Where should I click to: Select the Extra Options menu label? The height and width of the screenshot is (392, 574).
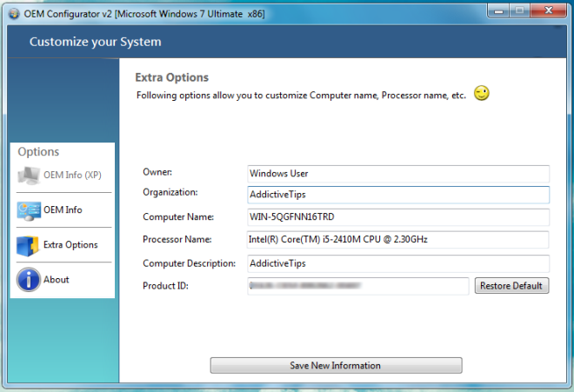tap(70, 244)
